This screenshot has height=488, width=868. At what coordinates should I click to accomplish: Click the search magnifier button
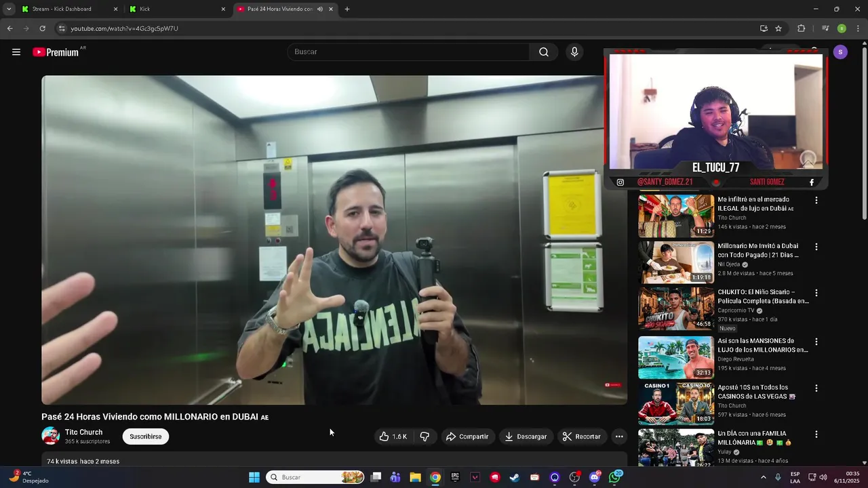(x=544, y=52)
